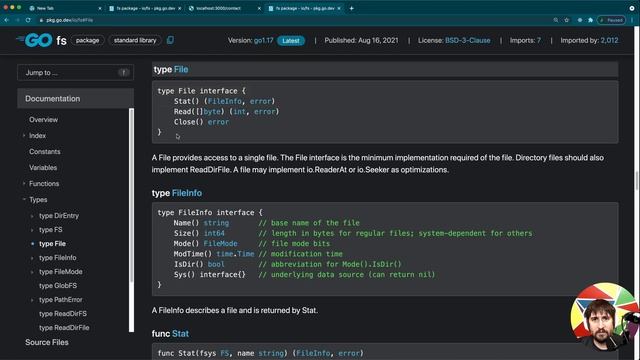Expand type FS in sidebar
Viewport: 640px width, 360px height.
(32, 230)
